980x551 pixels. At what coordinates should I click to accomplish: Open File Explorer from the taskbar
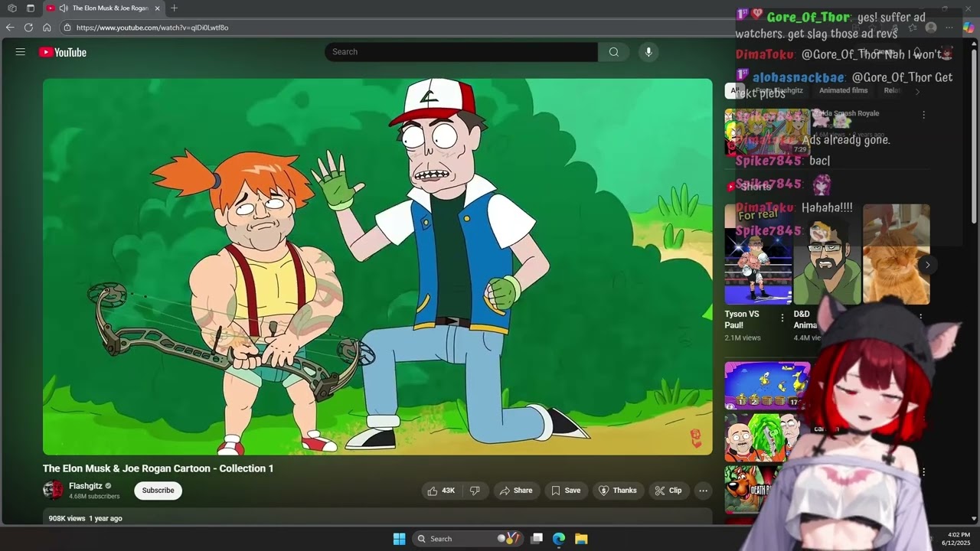pos(581,539)
